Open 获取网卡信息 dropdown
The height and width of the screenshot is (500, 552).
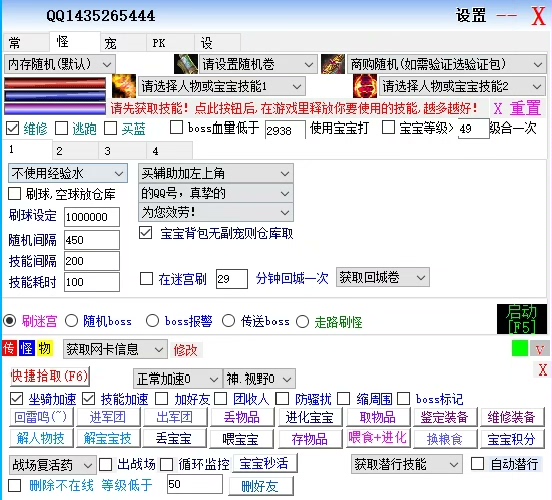115,349
